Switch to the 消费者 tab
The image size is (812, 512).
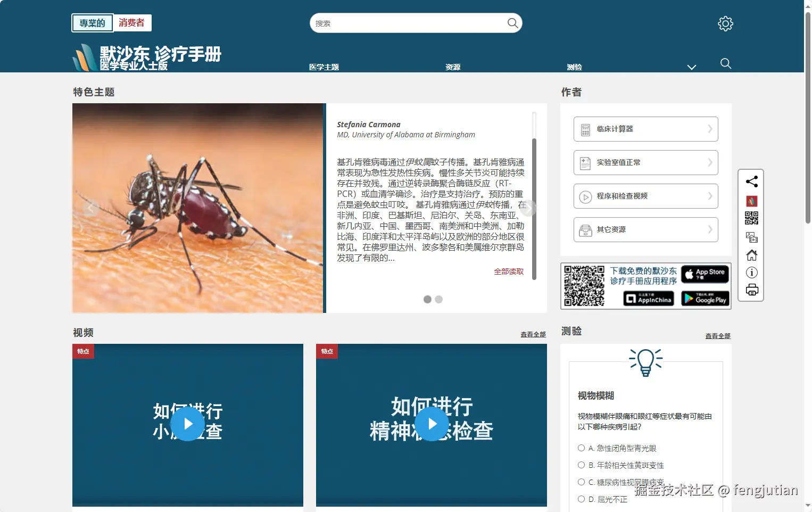click(132, 23)
